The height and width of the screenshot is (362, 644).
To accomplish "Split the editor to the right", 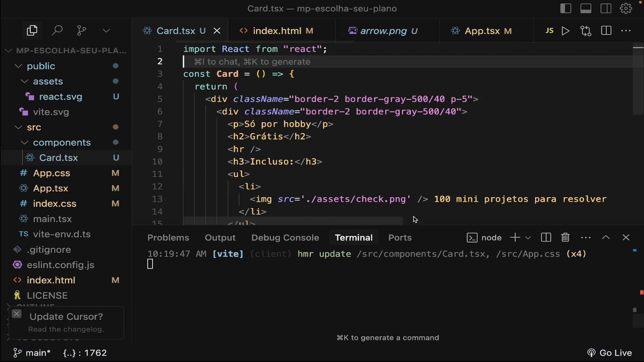I will (x=606, y=31).
